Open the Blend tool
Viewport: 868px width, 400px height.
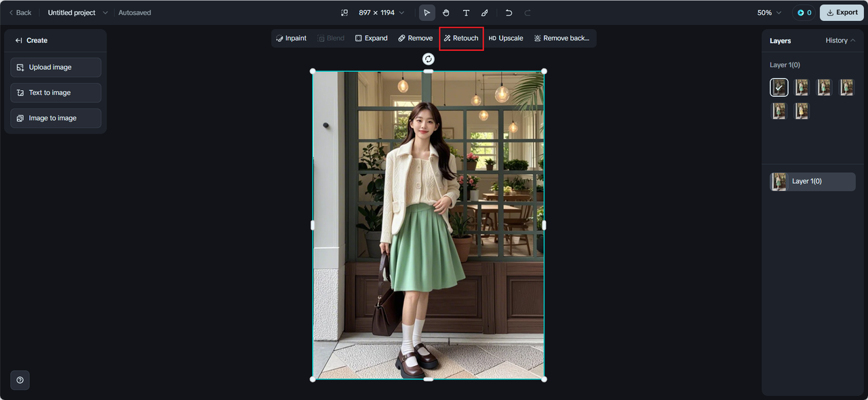pyautogui.click(x=332, y=38)
